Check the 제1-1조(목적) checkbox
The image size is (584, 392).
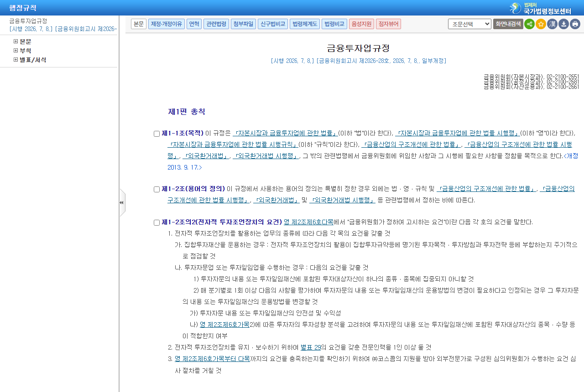point(156,134)
